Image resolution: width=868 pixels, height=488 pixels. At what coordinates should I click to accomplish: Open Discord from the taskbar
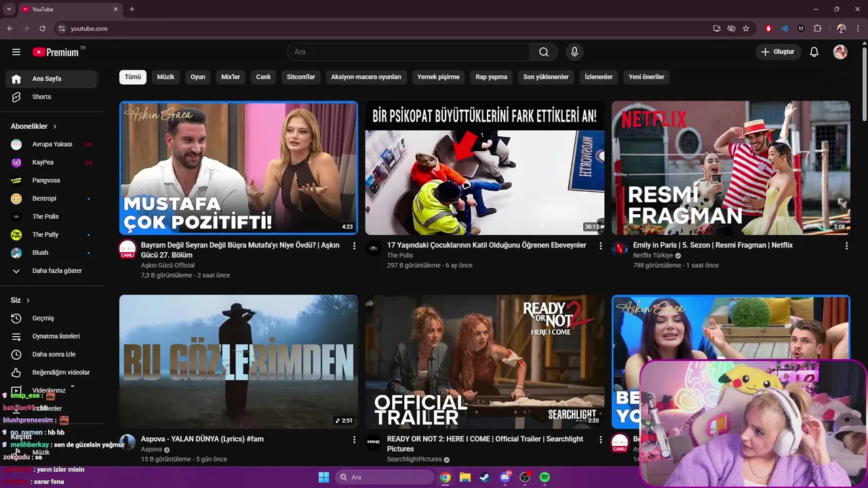505,477
